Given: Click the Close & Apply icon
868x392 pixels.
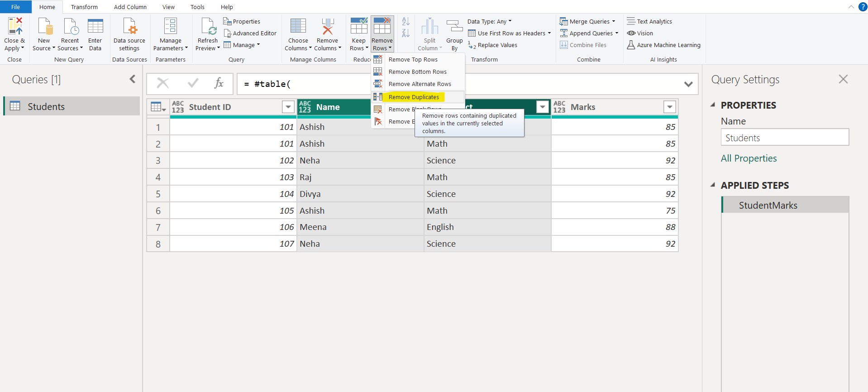Looking at the screenshot, I should (x=14, y=27).
